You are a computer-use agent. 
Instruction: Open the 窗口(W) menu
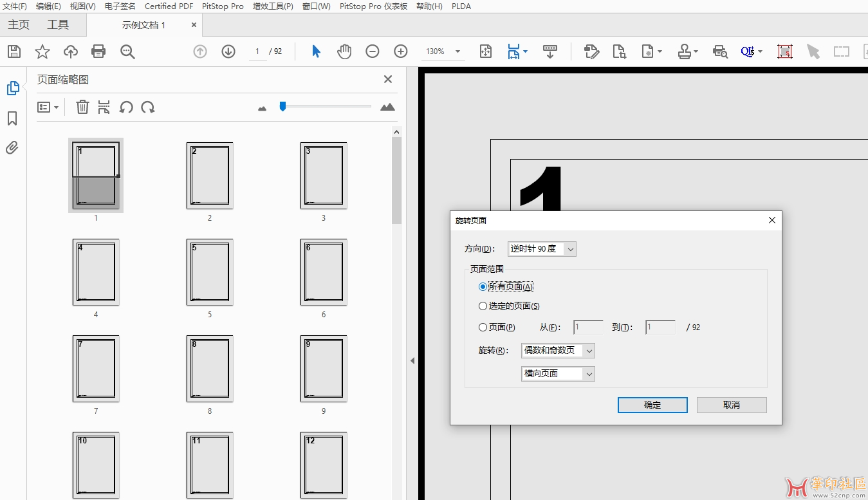(x=317, y=6)
